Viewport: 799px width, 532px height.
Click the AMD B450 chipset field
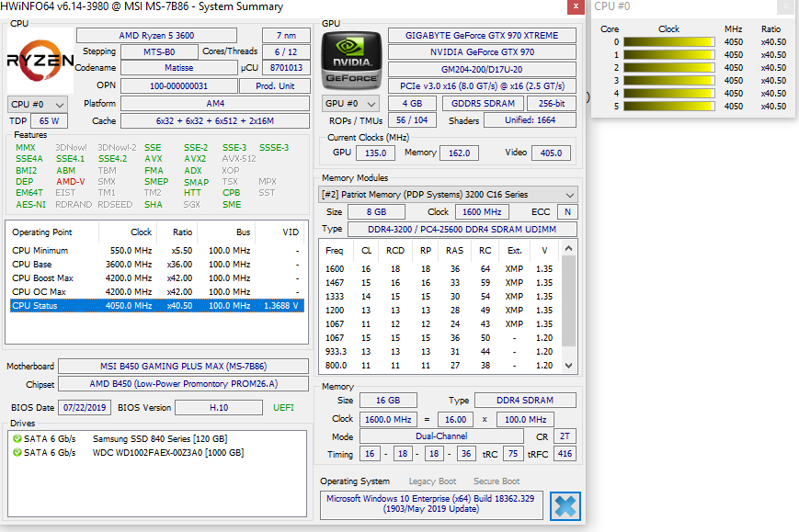pyautogui.click(x=184, y=384)
